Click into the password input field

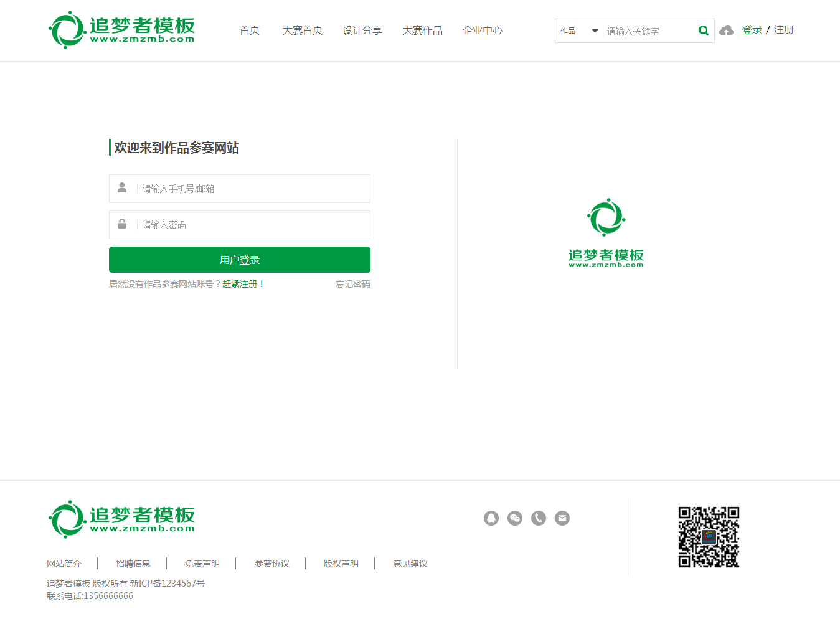(252, 225)
